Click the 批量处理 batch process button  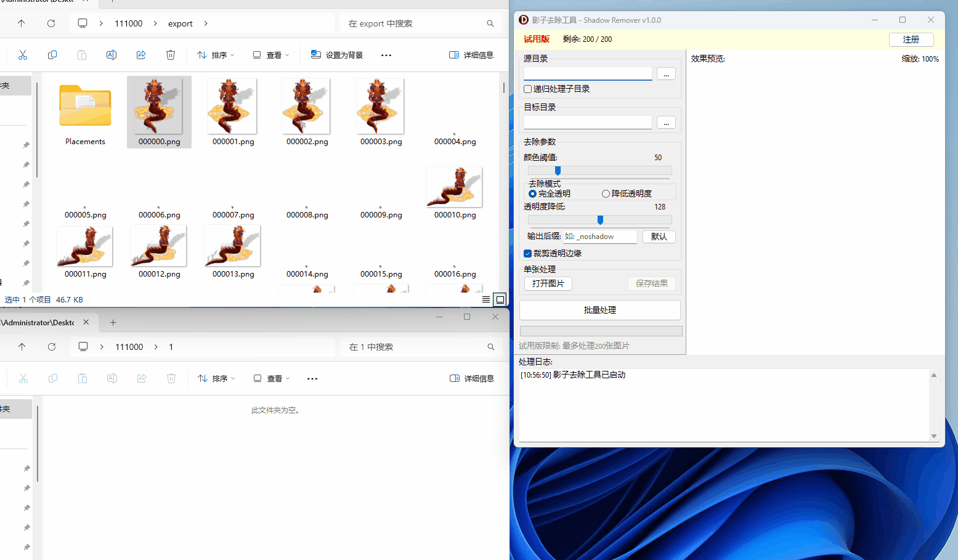pos(599,310)
